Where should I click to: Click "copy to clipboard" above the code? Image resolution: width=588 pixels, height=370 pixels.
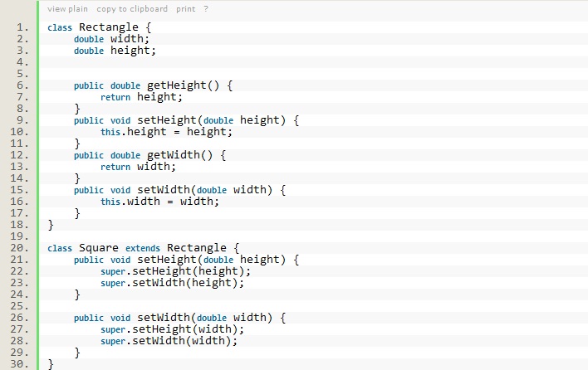click(x=132, y=9)
